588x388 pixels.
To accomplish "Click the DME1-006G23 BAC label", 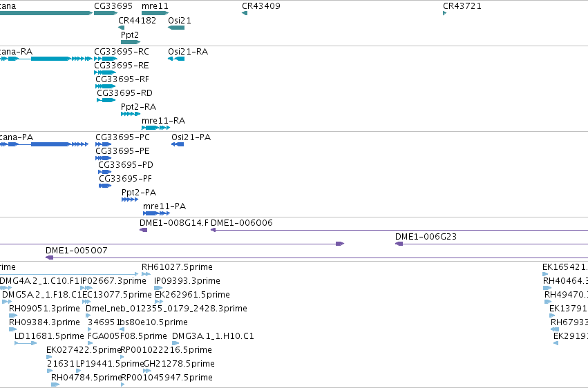I will 426,237.
